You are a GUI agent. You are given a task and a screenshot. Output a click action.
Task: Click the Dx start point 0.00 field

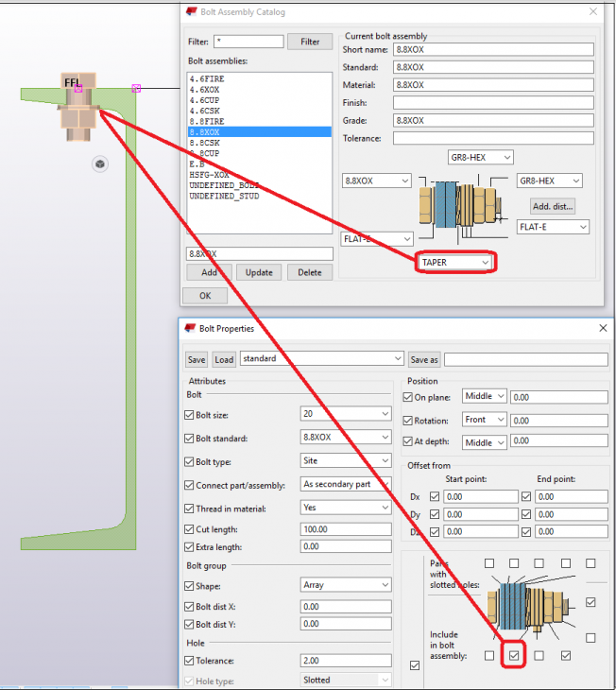point(481,496)
